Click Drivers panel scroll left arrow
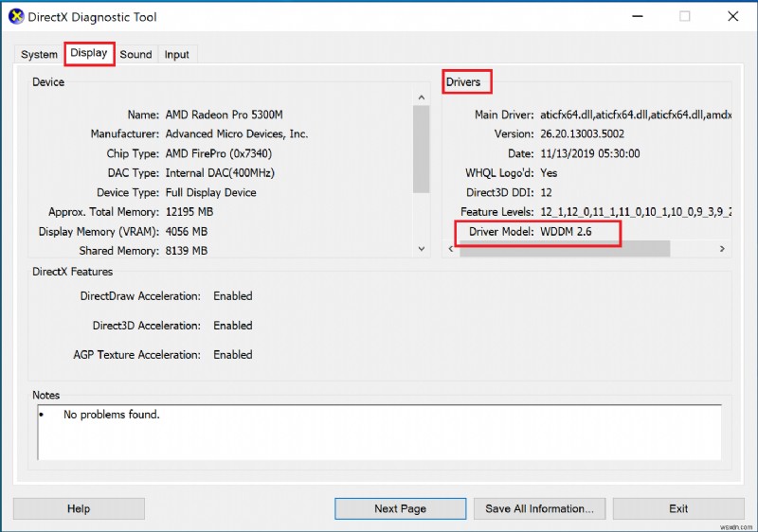This screenshot has height=532, width=758. 451,249
